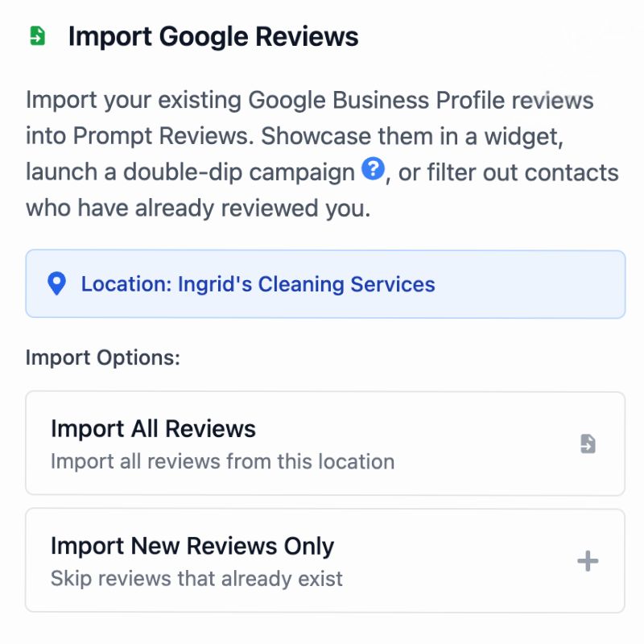Click the map marker inside the location banner
This screenshot has height=644, width=644.
point(56,283)
